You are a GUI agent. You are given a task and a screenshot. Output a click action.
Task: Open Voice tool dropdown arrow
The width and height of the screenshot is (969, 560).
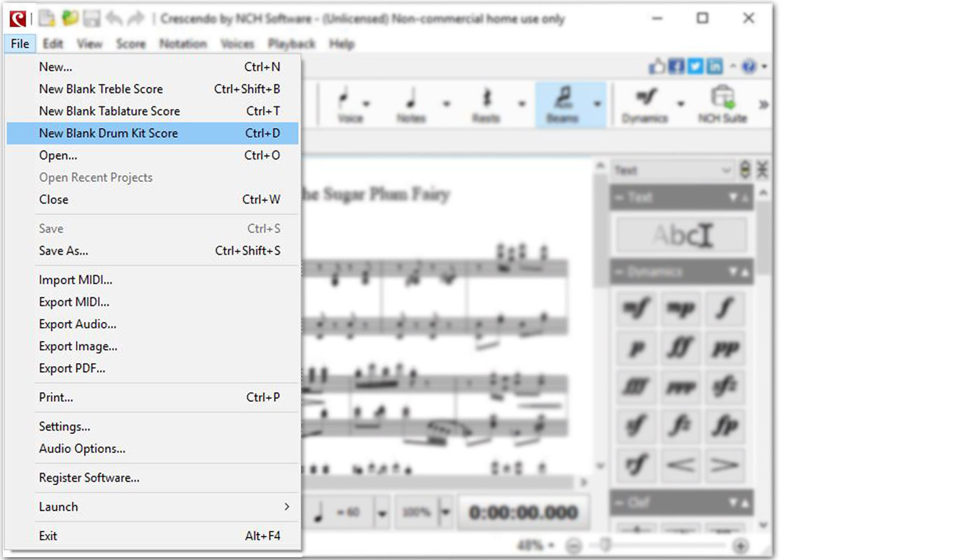pos(367,104)
